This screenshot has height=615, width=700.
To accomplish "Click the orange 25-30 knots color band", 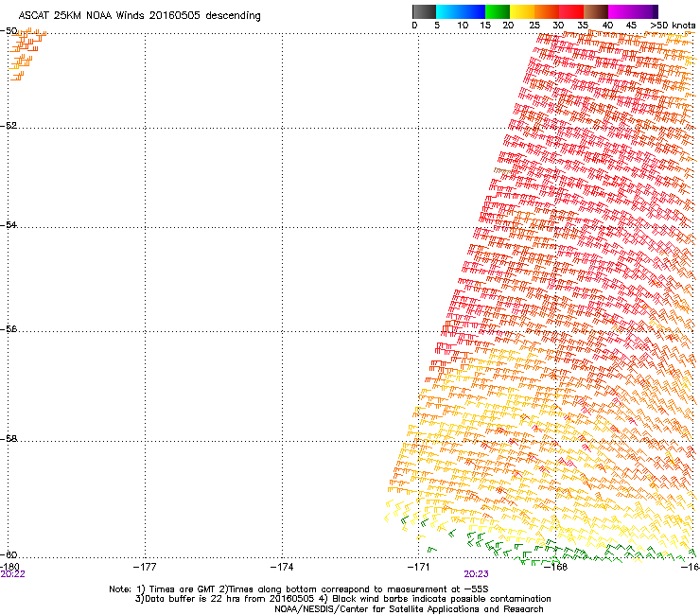I will click(x=547, y=11).
